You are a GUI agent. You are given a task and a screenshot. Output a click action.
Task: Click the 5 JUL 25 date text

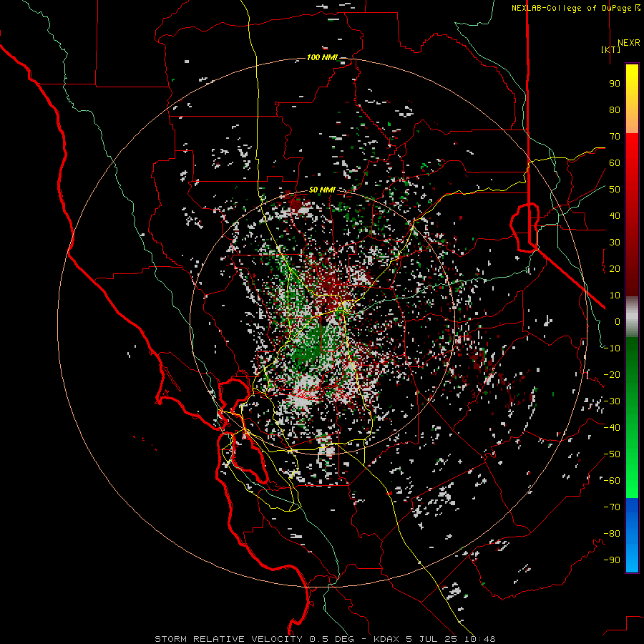point(431,639)
